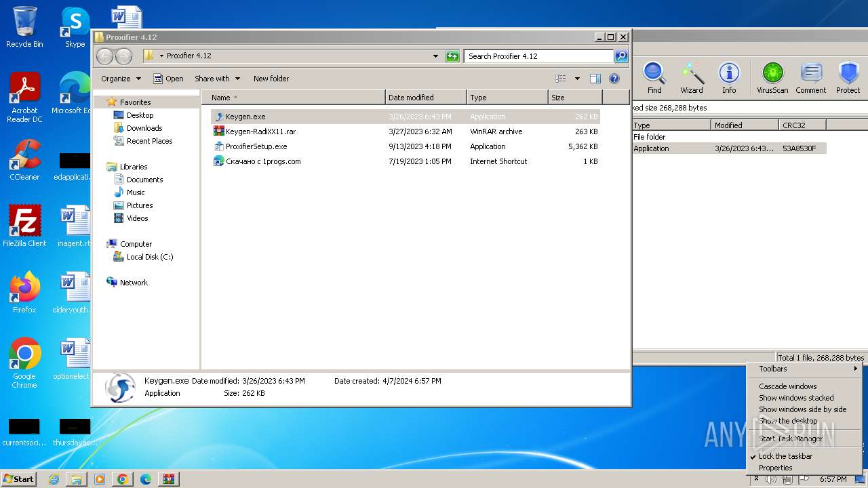Open Firefox desktop icon
868x488 pixels.
click(24, 292)
